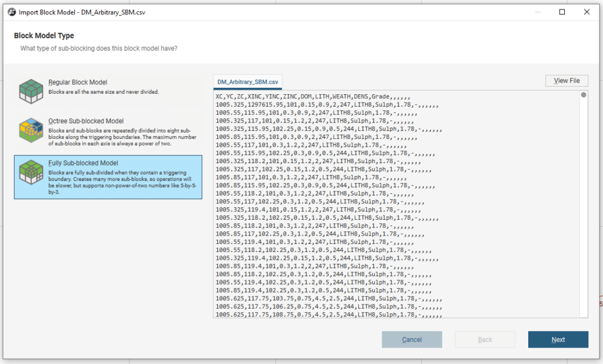Image resolution: width=603 pixels, height=364 pixels.
Task: Proceed with the Next button
Action: point(558,339)
